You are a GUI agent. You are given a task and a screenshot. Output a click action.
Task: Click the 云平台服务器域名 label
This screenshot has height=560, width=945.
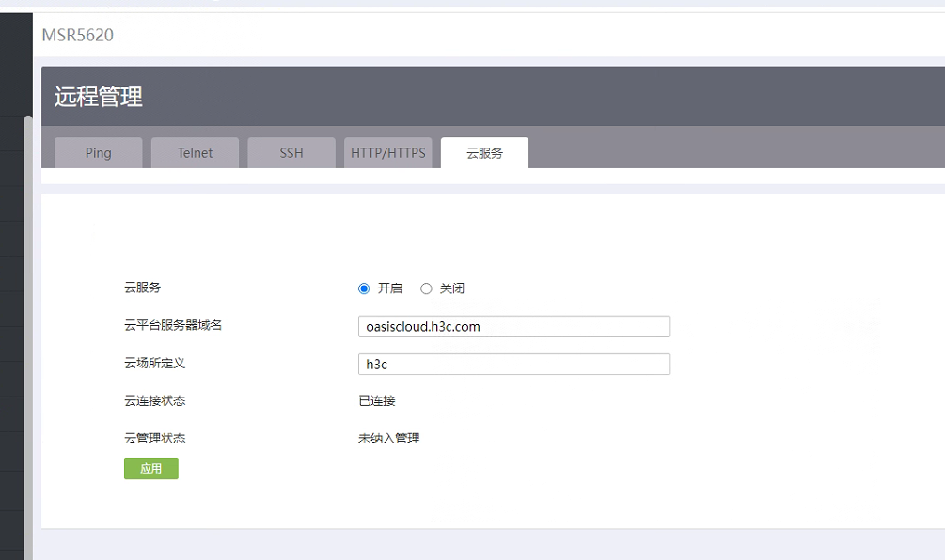pyautogui.click(x=173, y=326)
